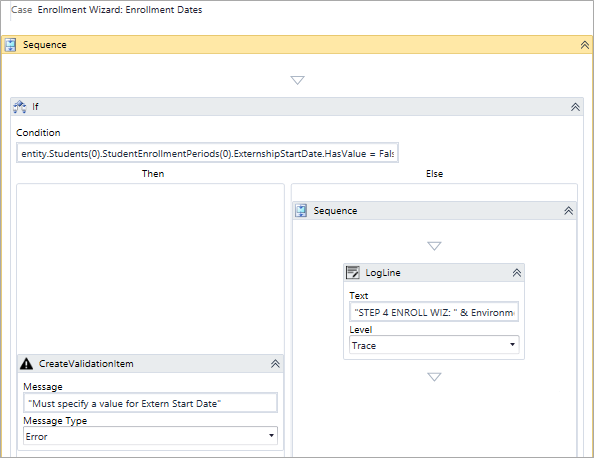The image size is (594, 458).
Task: Collapse the outer Sequence activity
Action: (585, 45)
